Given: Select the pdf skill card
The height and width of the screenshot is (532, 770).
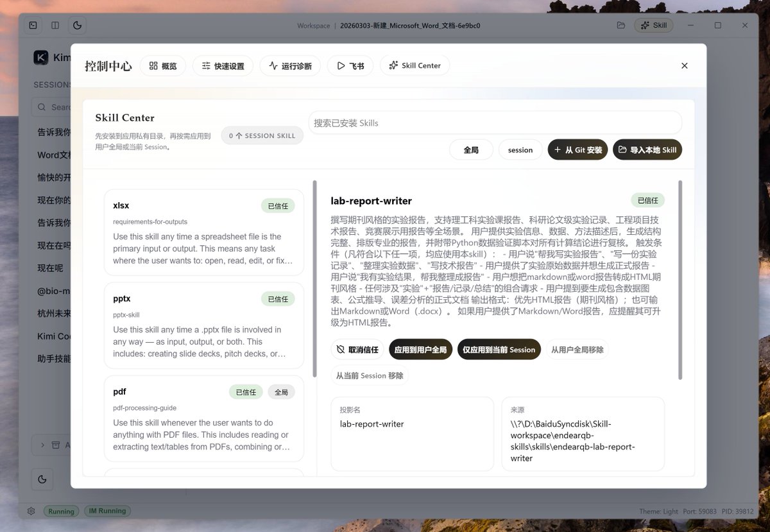Looking at the screenshot, I should [x=203, y=418].
